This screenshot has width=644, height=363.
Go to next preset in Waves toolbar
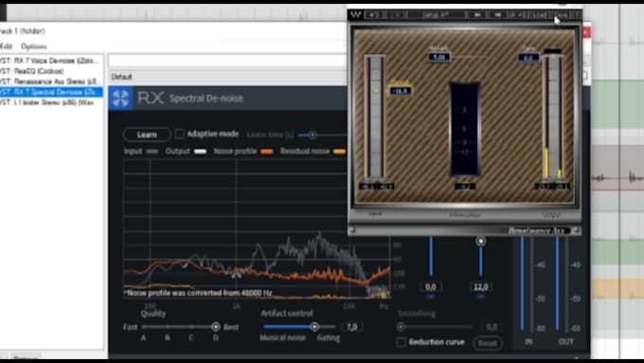click(x=497, y=15)
